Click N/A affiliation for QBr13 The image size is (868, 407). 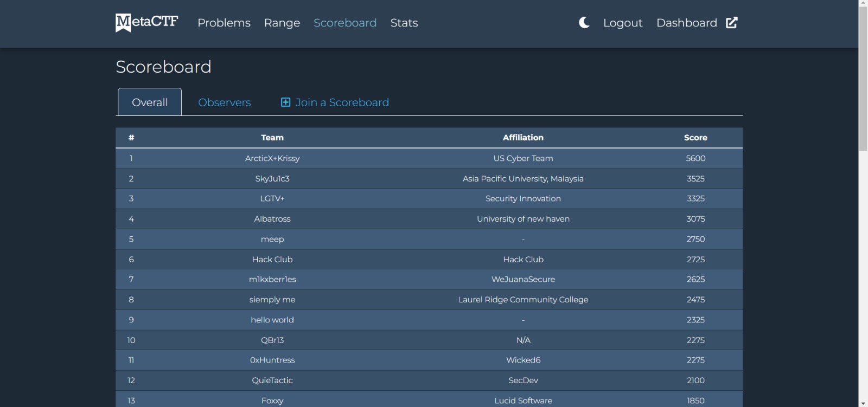point(523,340)
